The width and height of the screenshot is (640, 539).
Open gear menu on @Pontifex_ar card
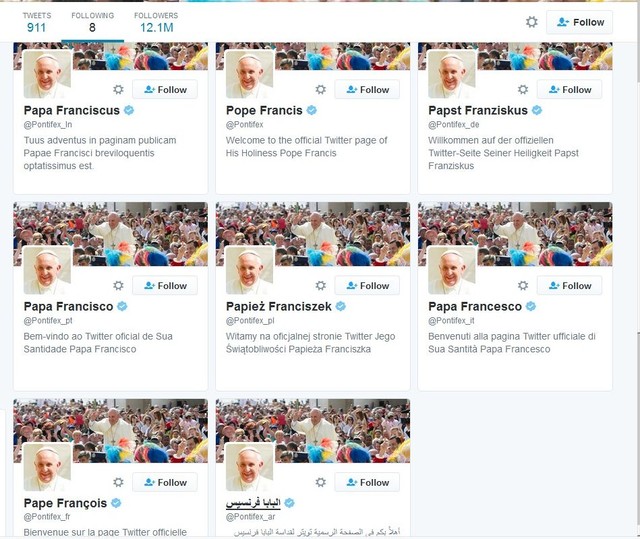[321, 482]
